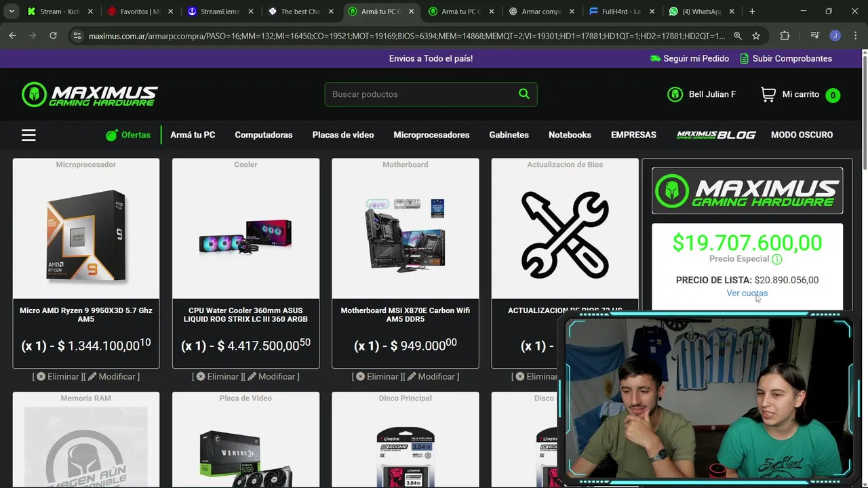Click the browser address bar URL
The height and width of the screenshot is (488, 868).
pyautogui.click(x=407, y=35)
